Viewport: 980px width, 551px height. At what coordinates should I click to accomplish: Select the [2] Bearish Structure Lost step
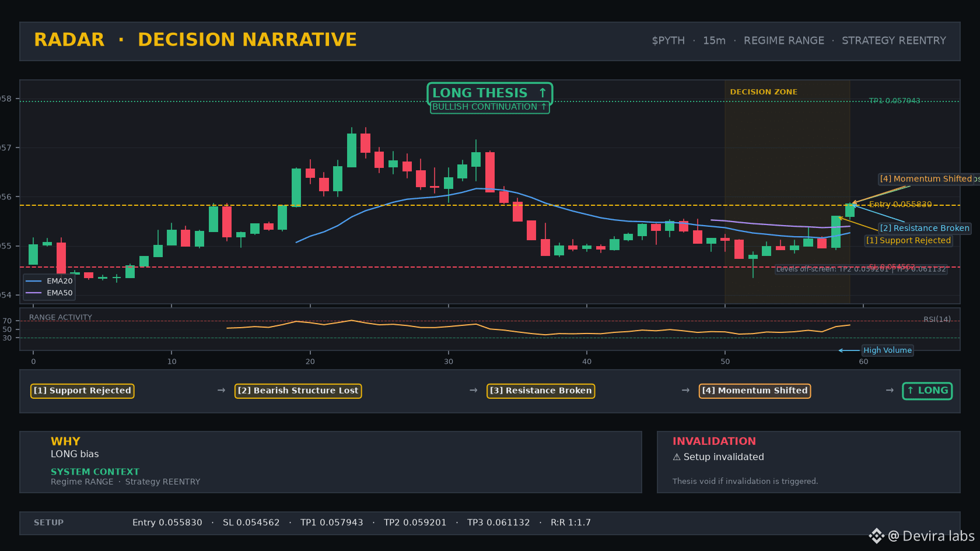298,391
